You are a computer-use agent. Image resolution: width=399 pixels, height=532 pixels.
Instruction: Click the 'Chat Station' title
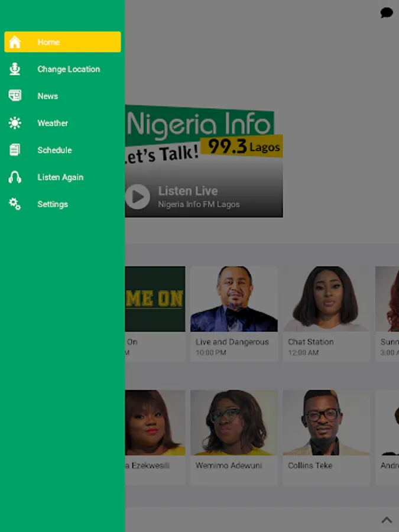311,342
